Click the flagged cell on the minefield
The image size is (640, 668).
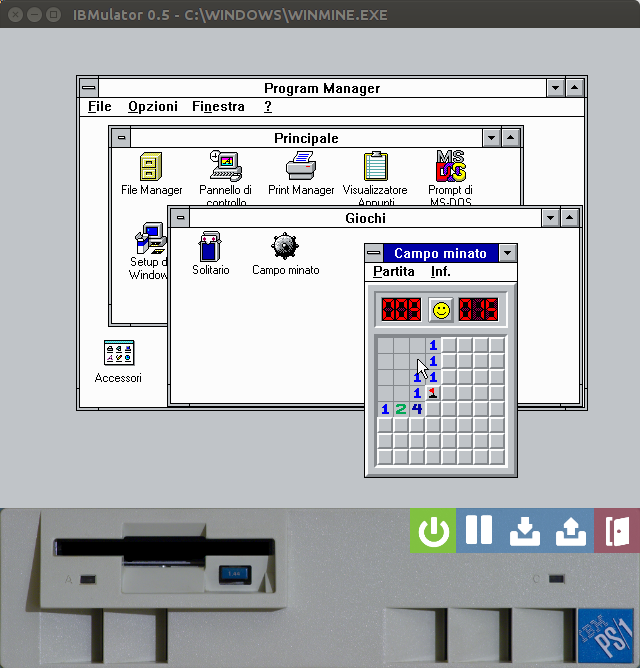(433, 393)
